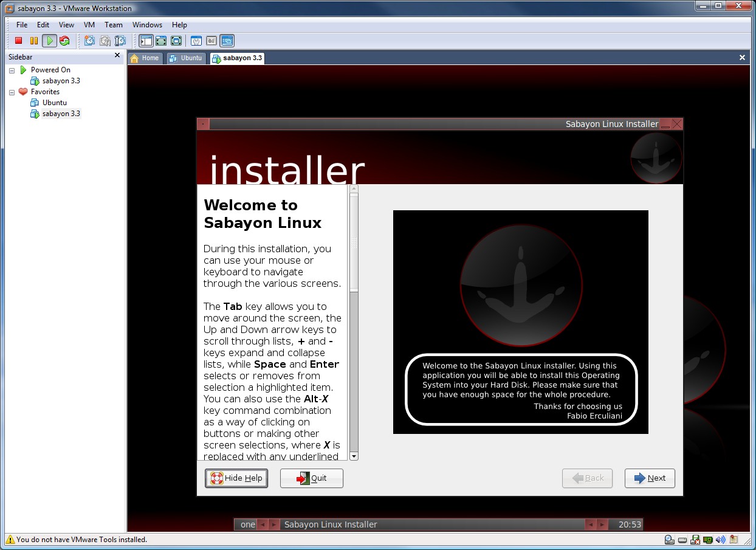Click 'You do not have VMware Tools installed.'
Screen dimensions: 756x550
pos(81,539)
